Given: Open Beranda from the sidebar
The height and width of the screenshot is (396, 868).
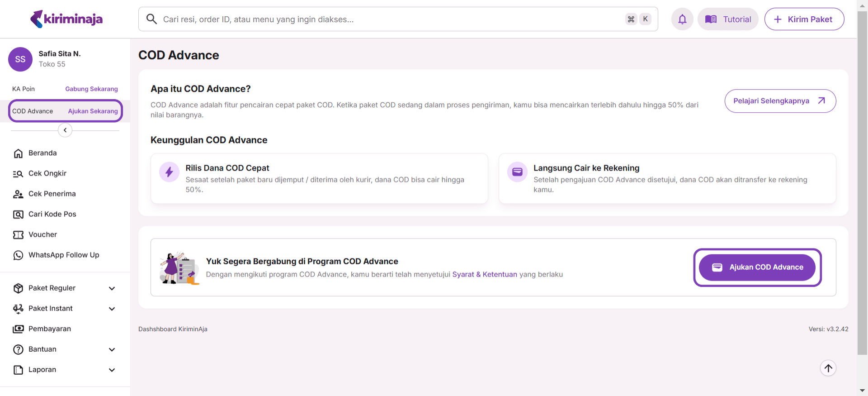Looking at the screenshot, I should click(42, 153).
